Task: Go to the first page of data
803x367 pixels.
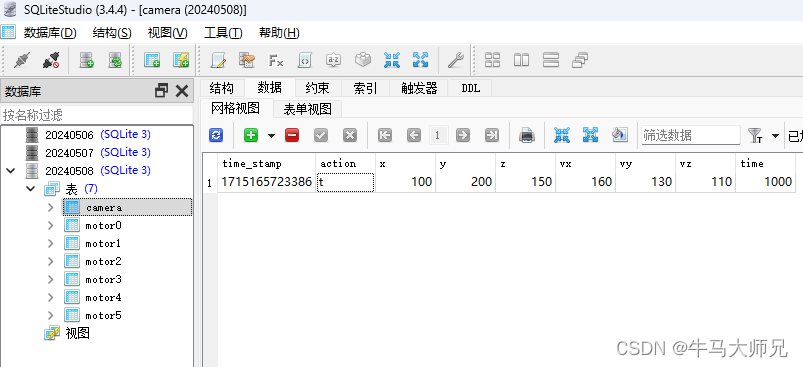Action: 385,135
